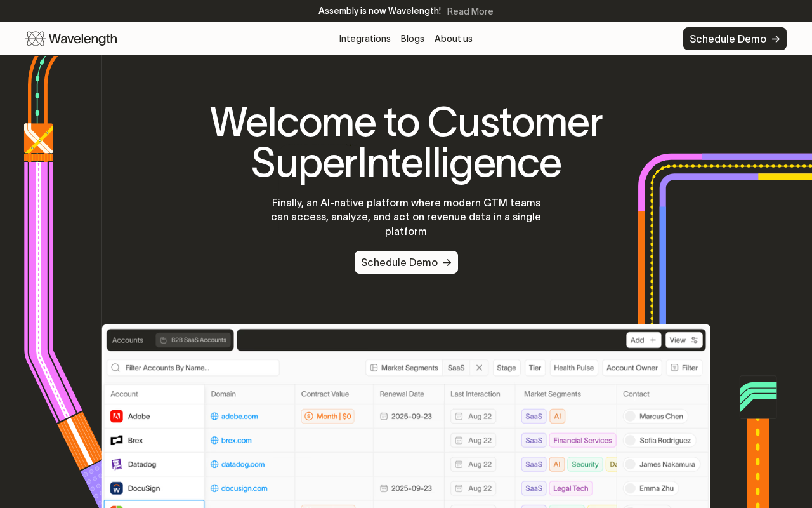Viewport: 812px width, 508px height.
Task: Click the DocuSign account logo icon
Action: tap(117, 488)
